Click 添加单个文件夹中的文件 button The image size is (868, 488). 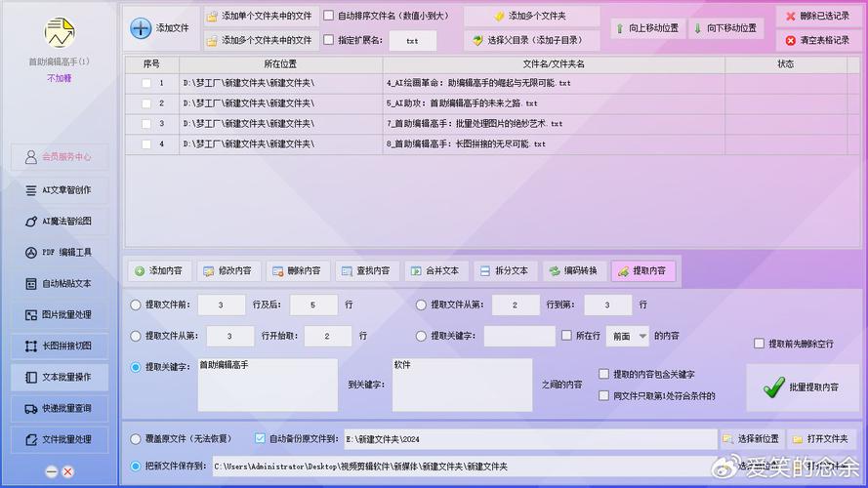[260, 17]
